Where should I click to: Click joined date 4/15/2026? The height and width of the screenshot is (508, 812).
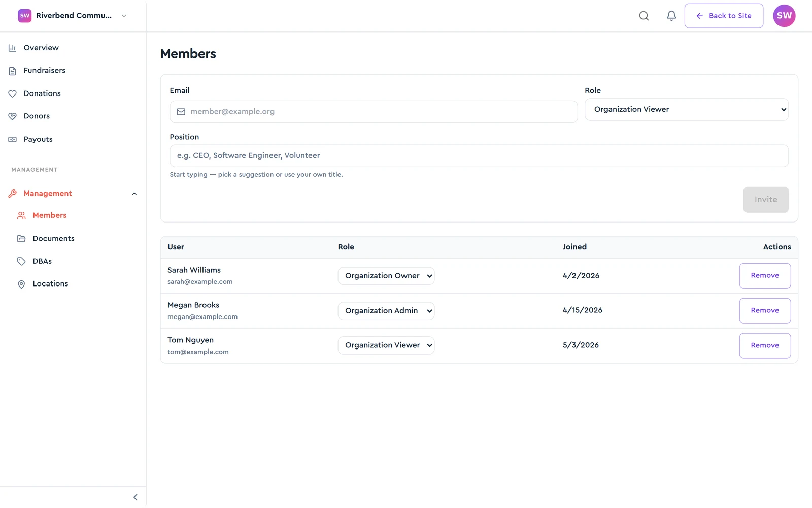tap(583, 310)
